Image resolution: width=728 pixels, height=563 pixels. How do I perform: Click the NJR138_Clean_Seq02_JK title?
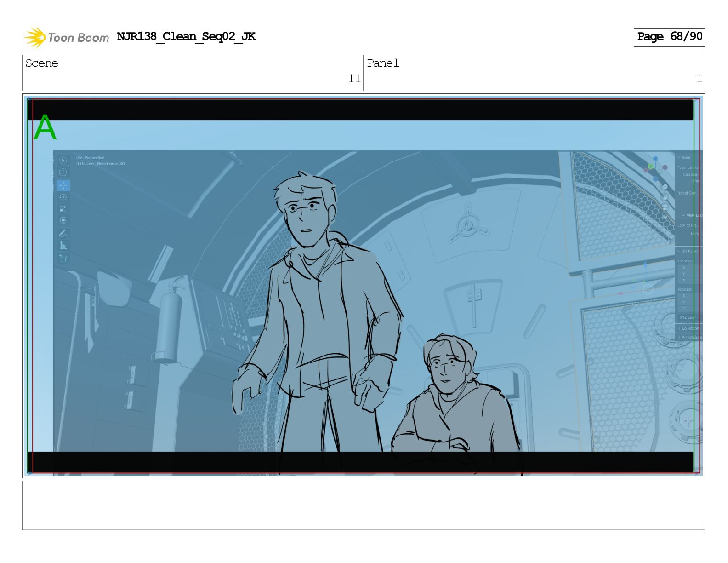(186, 36)
